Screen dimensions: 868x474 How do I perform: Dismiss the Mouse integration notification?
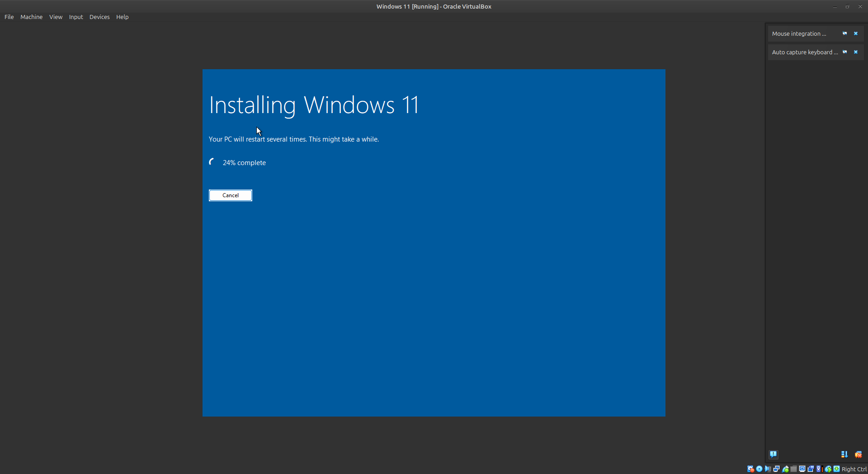point(855,33)
